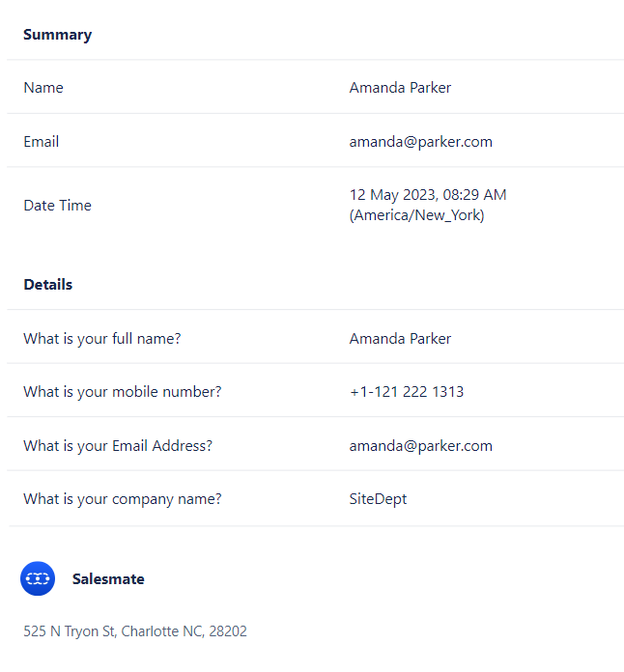Select the Details section heading
Screen dimensions: 624x672
pos(48,285)
